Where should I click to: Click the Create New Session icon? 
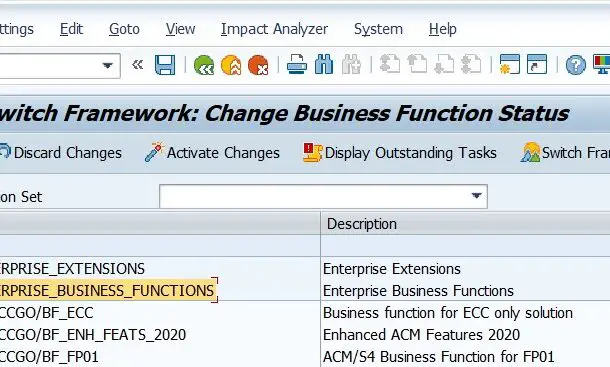coord(510,65)
